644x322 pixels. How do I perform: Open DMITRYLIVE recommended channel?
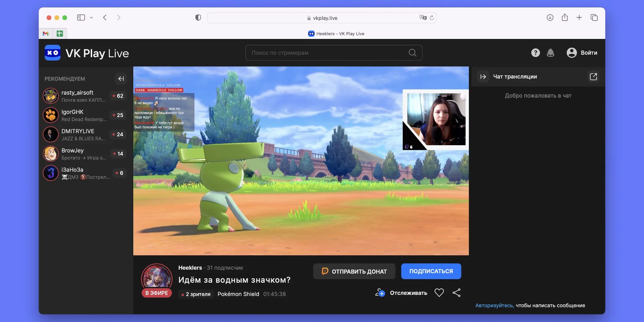tap(85, 135)
